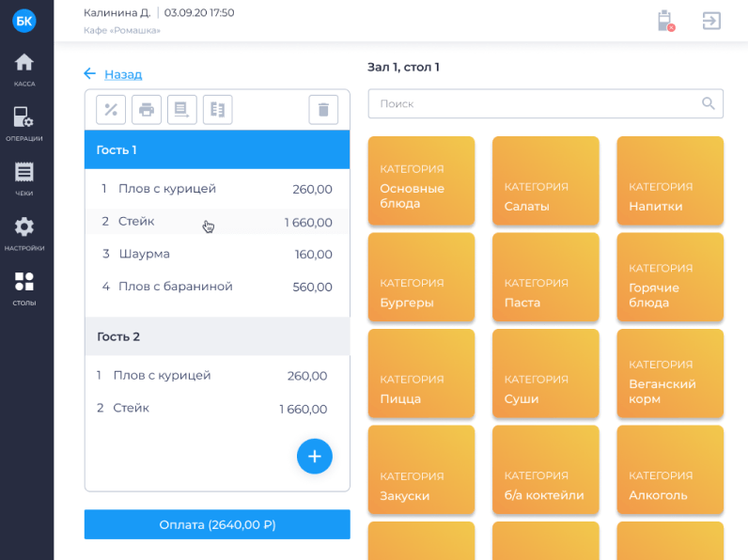Image resolution: width=748 pixels, height=560 pixels.
Task: Click the magnifier search icon
Action: 708,103
